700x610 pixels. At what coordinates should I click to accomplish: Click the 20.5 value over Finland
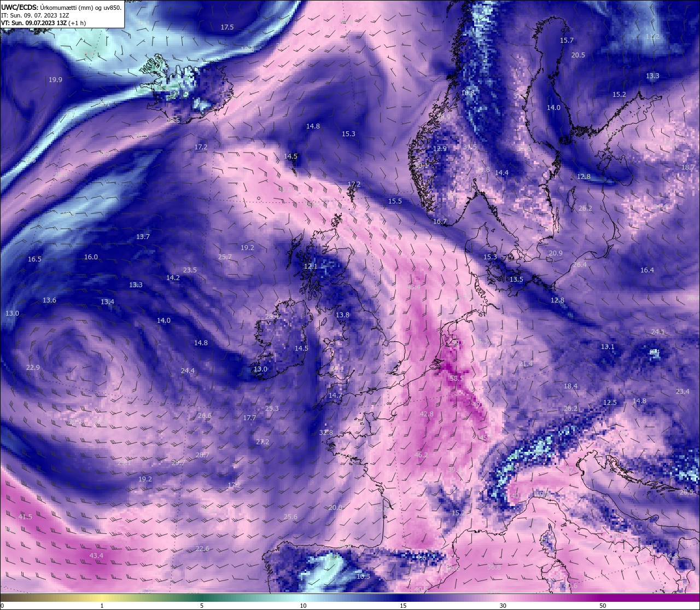[x=578, y=55]
